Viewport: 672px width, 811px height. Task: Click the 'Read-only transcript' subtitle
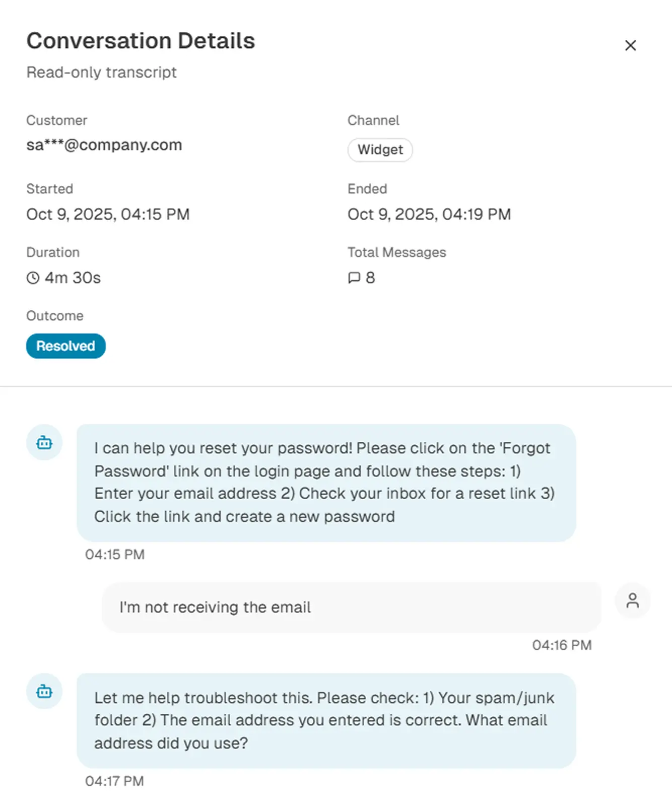(x=101, y=73)
